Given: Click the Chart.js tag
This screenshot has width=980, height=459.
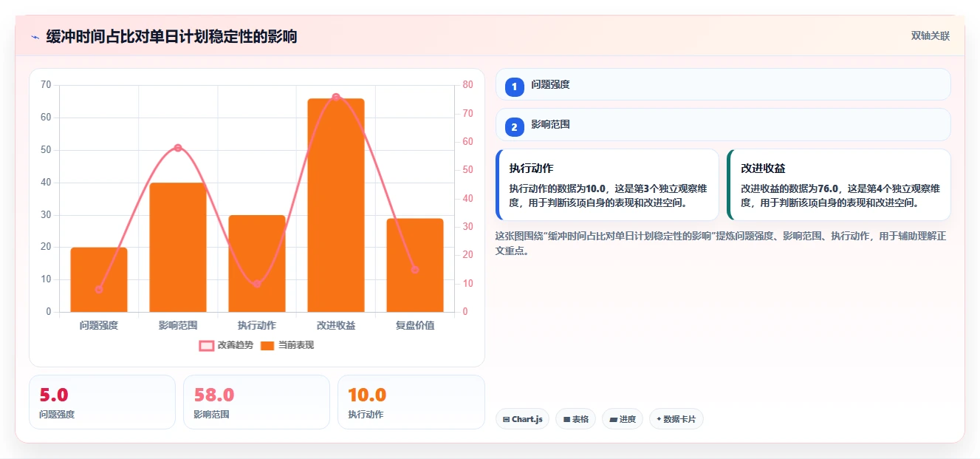Looking at the screenshot, I should tap(522, 419).
